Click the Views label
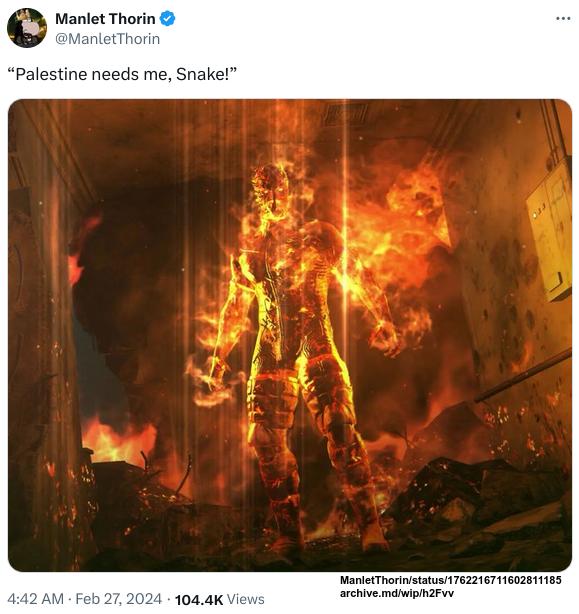The height and width of the screenshot is (614, 579). [x=246, y=600]
